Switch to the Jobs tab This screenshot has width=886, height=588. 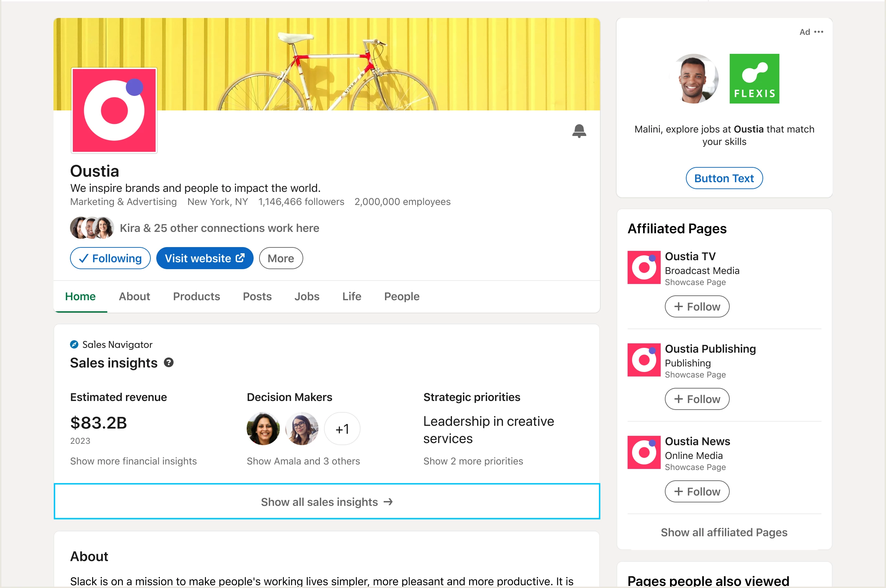click(307, 296)
